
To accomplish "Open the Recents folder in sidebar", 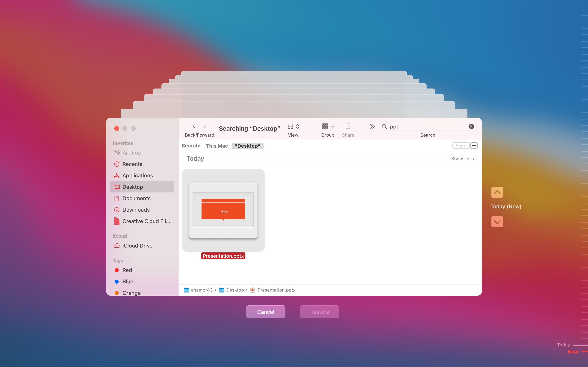I will click(132, 164).
